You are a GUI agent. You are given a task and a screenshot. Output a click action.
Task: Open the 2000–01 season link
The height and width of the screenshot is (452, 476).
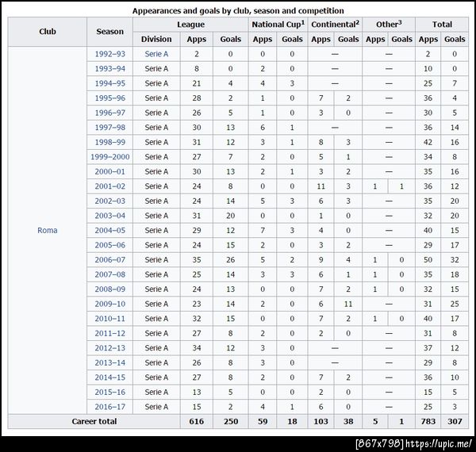tap(110, 172)
